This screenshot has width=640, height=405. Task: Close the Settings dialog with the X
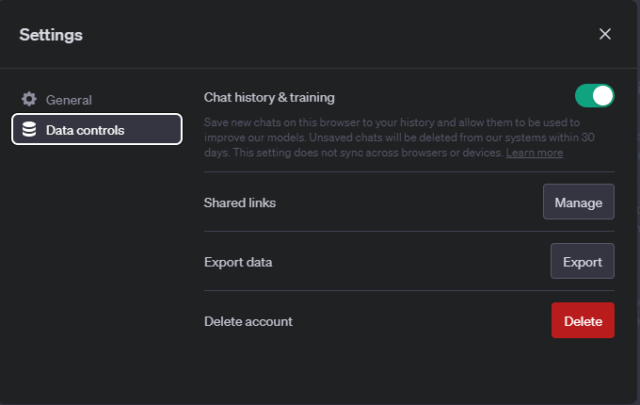pos(605,34)
